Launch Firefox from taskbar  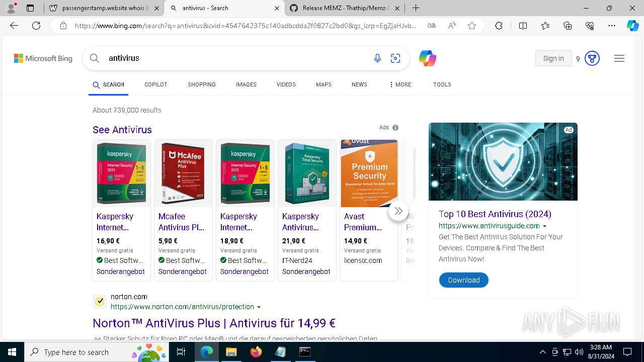[256, 352]
